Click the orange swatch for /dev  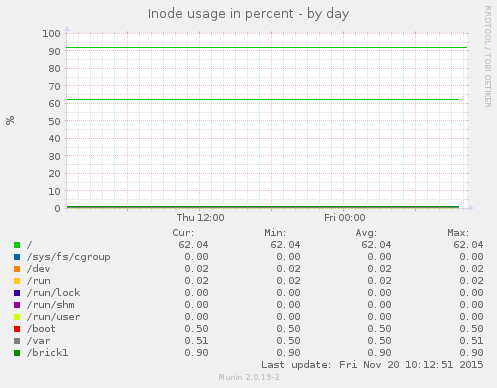[x=17, y=269]
